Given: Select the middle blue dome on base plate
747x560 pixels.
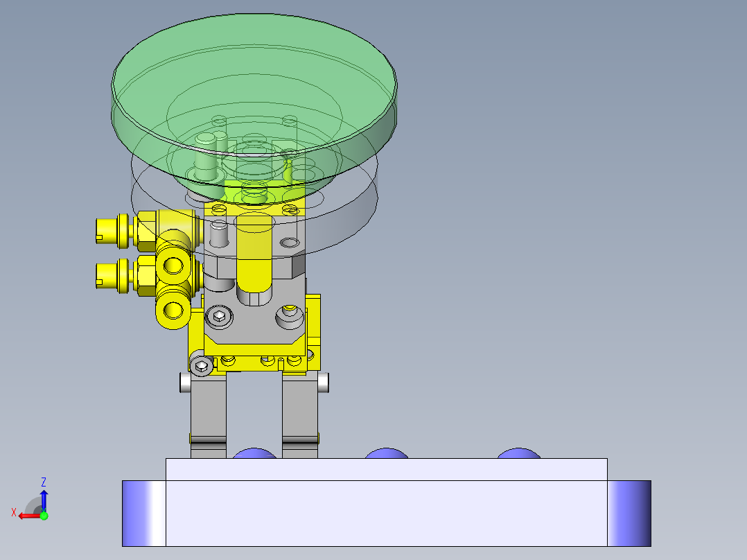Looking at the screenshot, I should tap(387, 453).
